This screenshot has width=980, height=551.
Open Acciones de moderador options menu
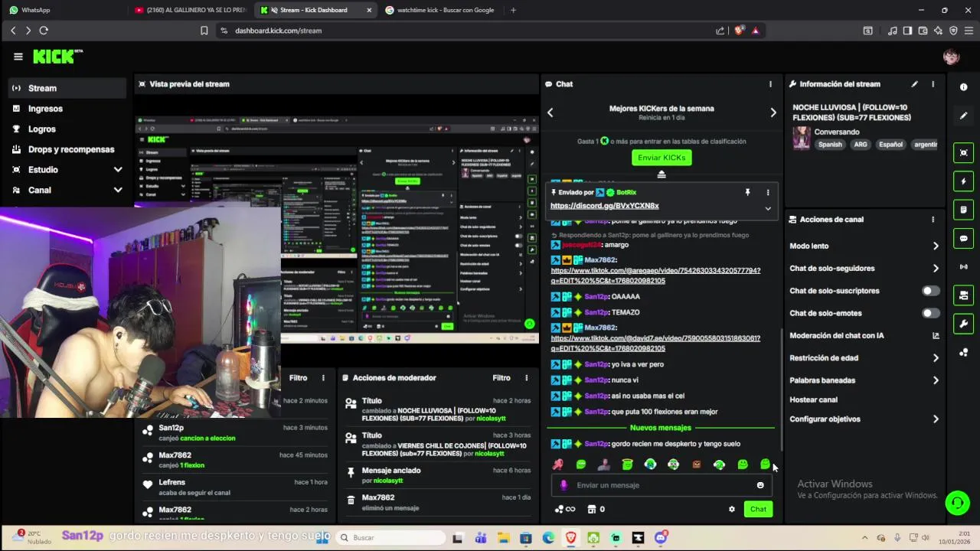tap(526, 378)
